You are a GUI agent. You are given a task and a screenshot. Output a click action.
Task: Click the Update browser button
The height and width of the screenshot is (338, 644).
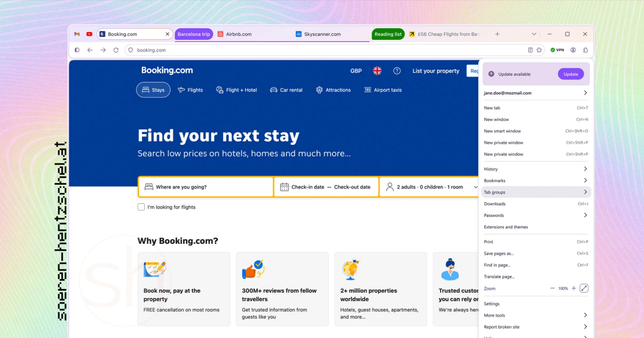(571, 75)
